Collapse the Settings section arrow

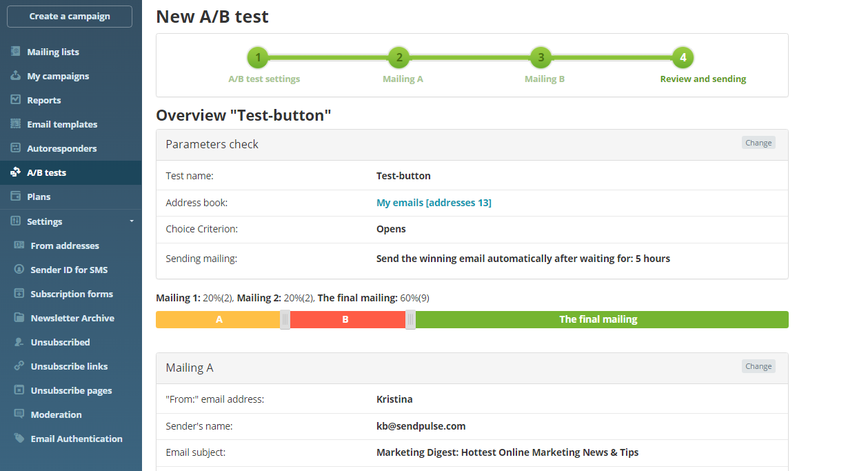(131, 221)
